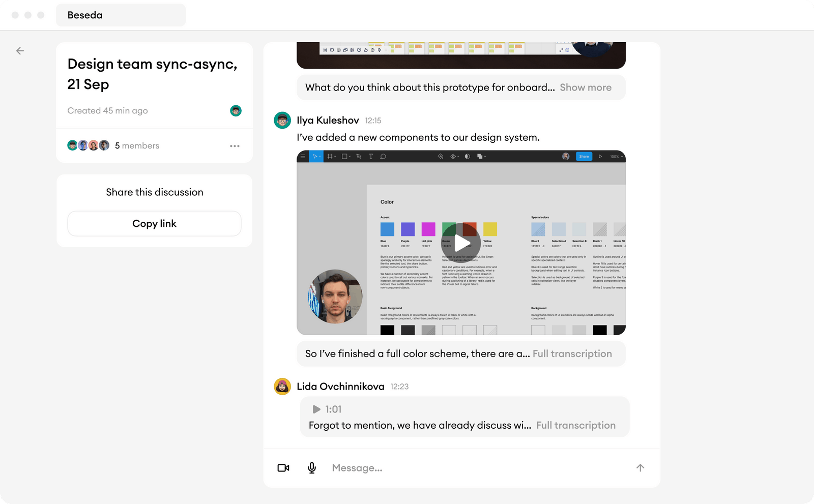The width and height of the screenshot is (814, 504).
Task: Start recording a video message
Action: pos(283,468)
